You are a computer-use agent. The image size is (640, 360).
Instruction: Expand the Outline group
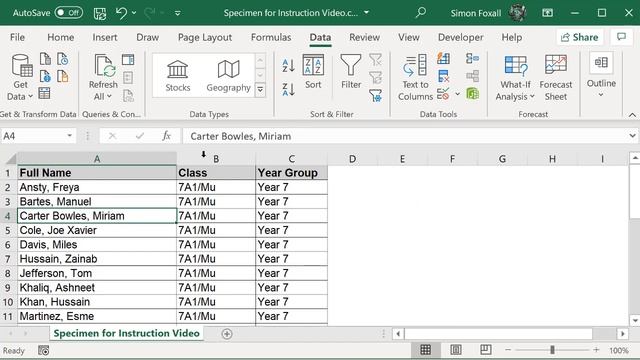tap(601, 76)
